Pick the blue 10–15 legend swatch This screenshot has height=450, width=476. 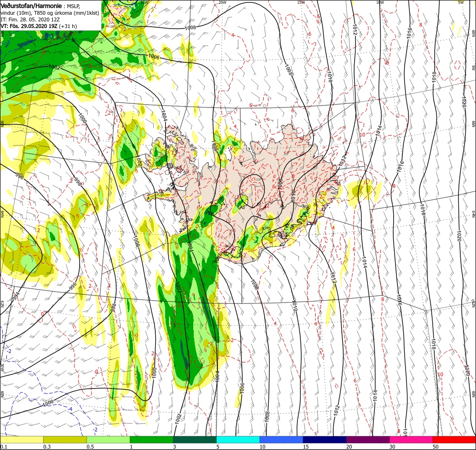pyautogui.click(x=281, y=440)
